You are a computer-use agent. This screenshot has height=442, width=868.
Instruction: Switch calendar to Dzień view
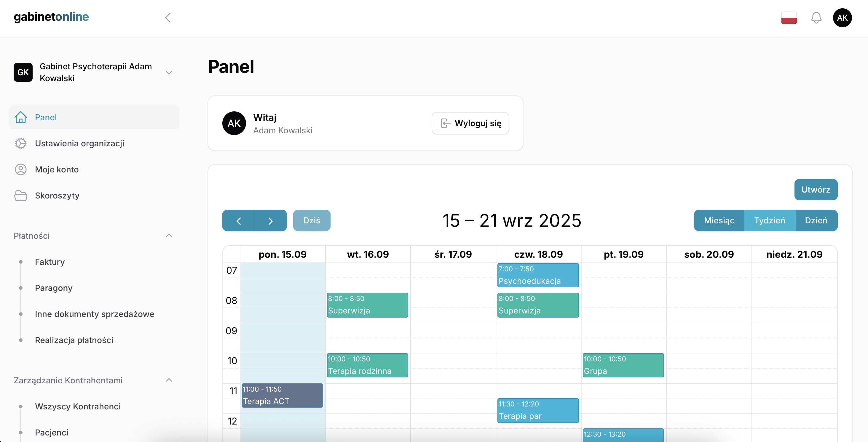pos(816,220)
